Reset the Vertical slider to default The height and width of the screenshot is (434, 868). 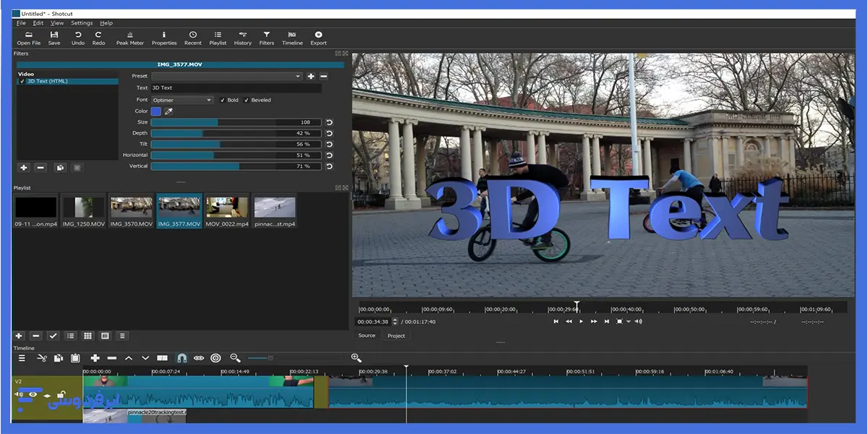pos(329,166)
